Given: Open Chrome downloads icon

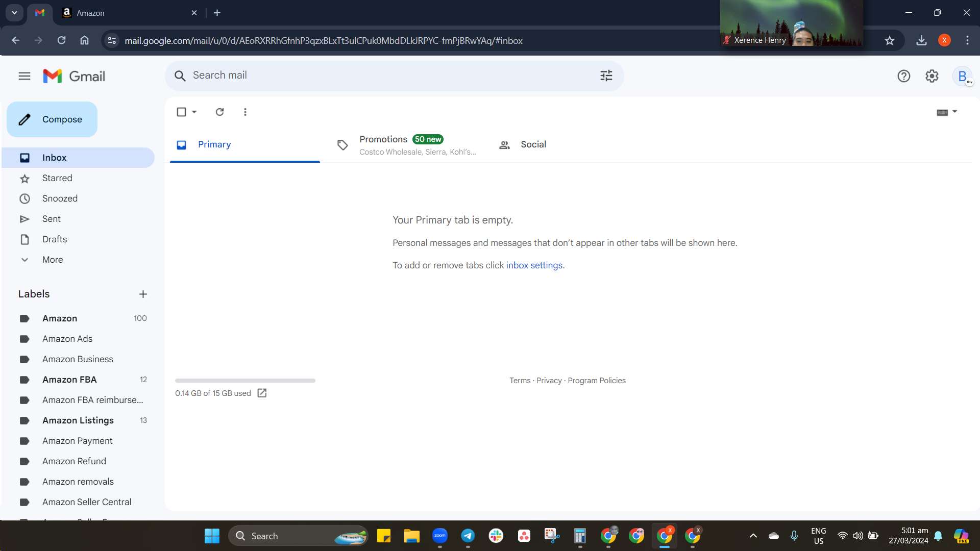Looking at the screenshot, I should tap(921, 40).
